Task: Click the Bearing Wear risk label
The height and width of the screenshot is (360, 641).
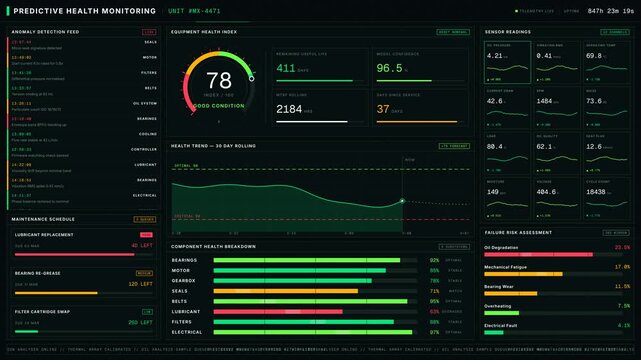Action: 499,287
